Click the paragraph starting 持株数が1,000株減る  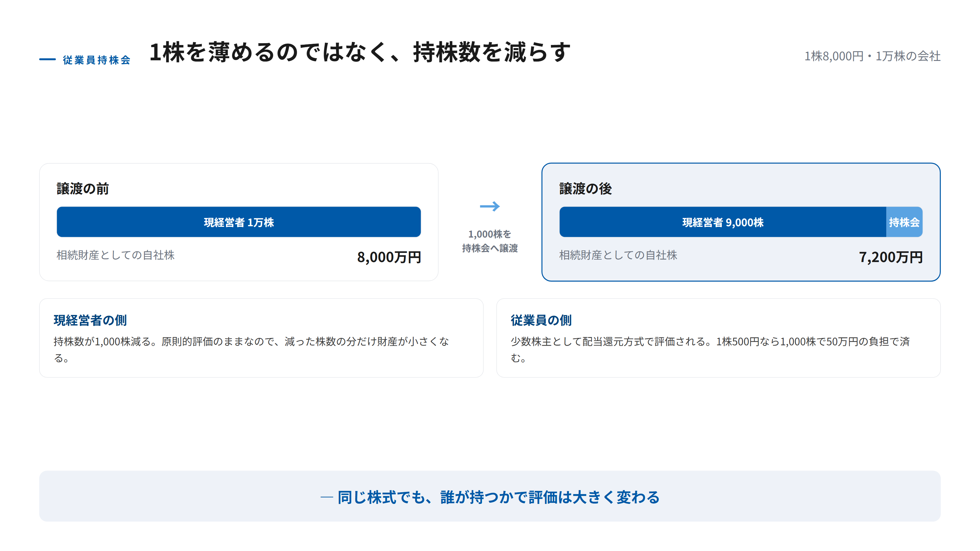[x=251, y=350]
